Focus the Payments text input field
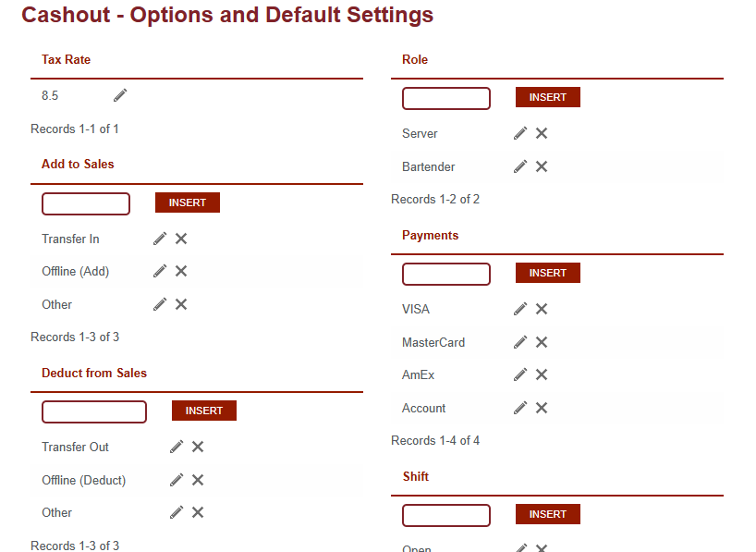 (446, 274)
